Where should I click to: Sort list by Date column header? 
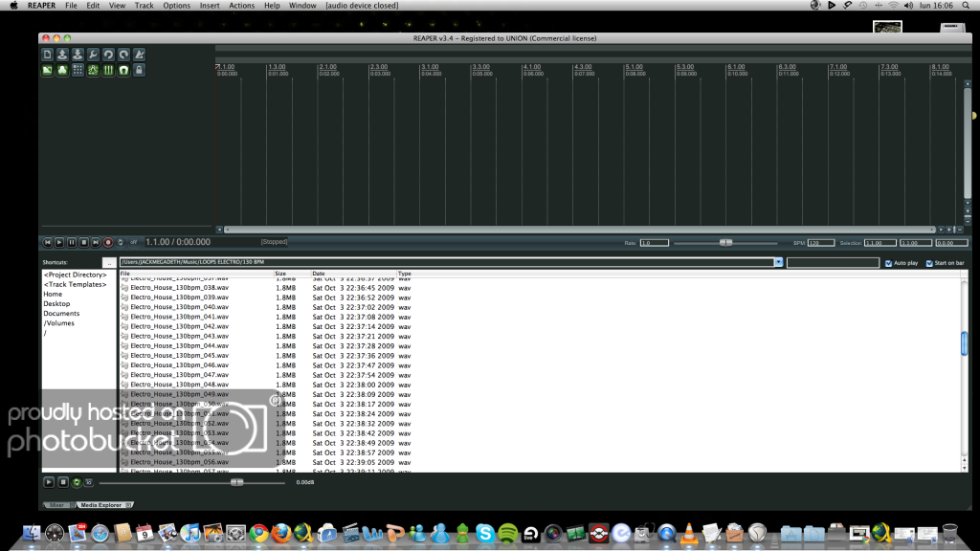click(x=353, y=274)
